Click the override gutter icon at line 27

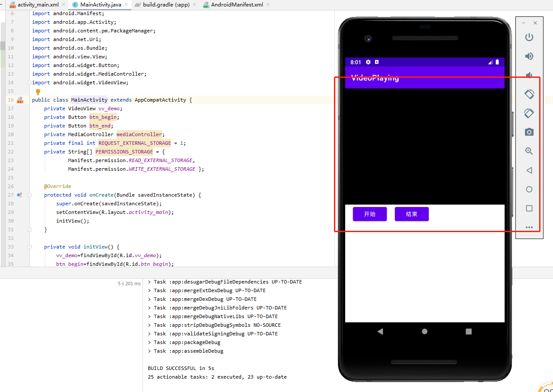pos(19,195)
